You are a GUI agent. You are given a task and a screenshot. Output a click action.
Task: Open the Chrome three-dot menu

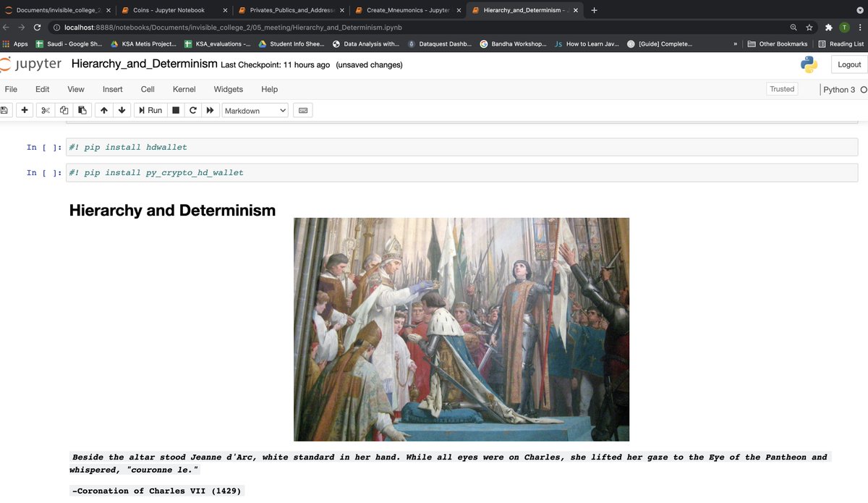[860, 27]
